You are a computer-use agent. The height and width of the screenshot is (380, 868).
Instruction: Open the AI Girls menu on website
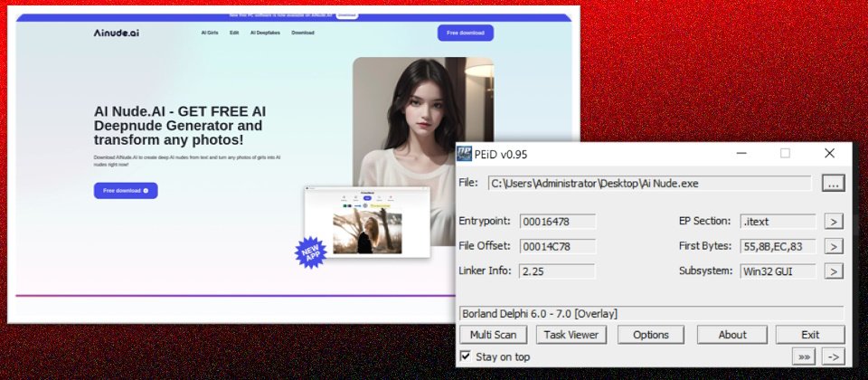click(210, 33)
